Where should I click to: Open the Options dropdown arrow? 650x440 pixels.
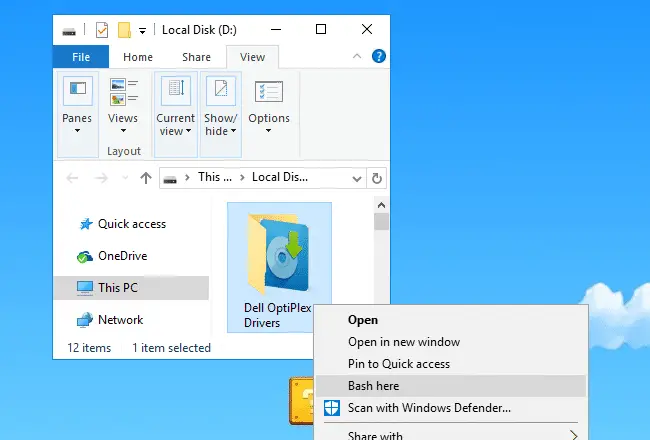pyautogui.click(x=269, y=131)
